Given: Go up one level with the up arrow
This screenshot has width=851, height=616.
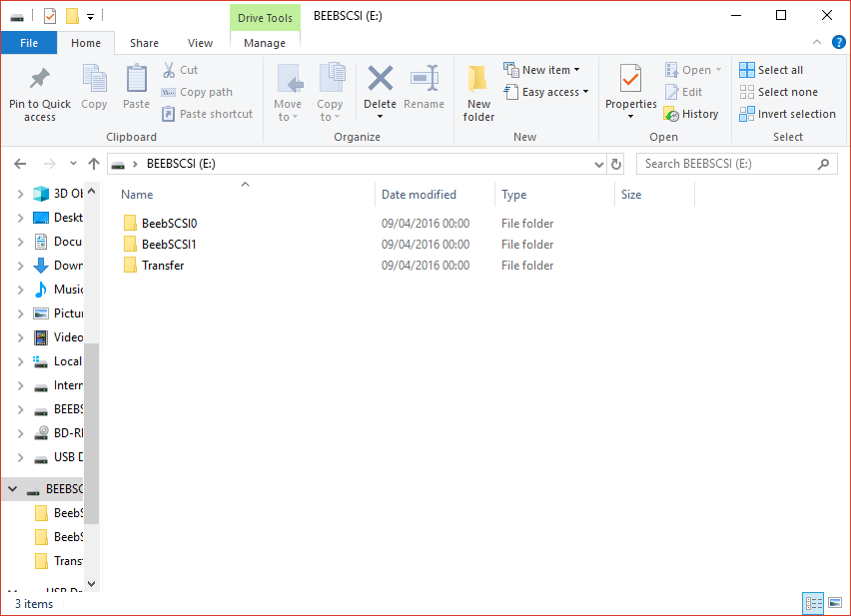Looking at the screenshot, I should [x=94, y=164].
